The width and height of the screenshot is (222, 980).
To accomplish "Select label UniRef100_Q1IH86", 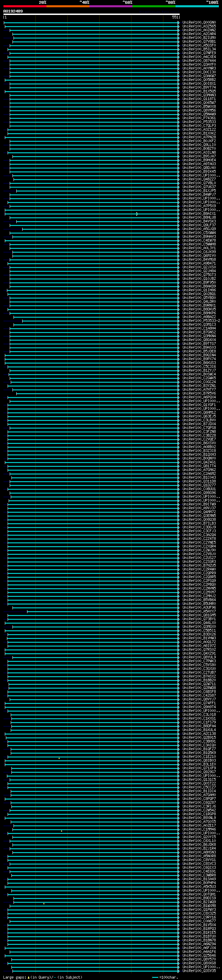I will point(199,290).
